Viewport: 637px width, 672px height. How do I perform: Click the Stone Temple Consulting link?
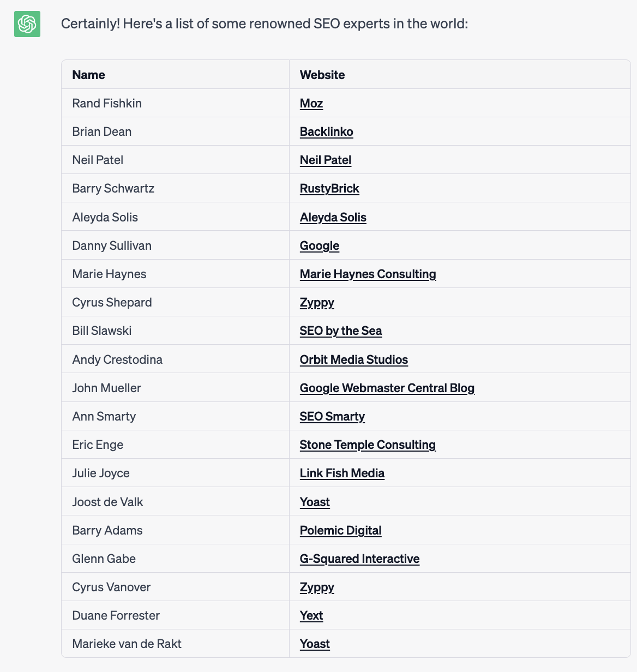click(x=367, y=445)
